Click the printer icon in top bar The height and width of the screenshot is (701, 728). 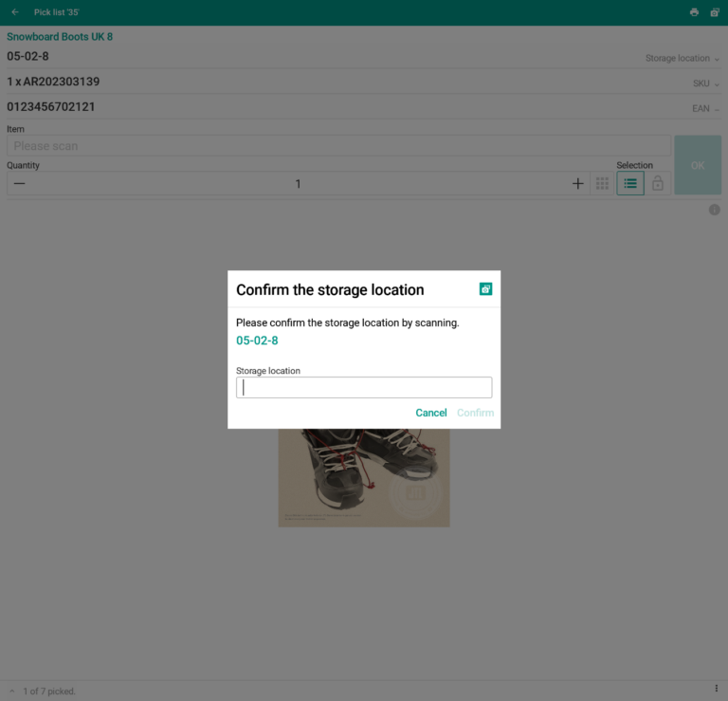(694, 12)
